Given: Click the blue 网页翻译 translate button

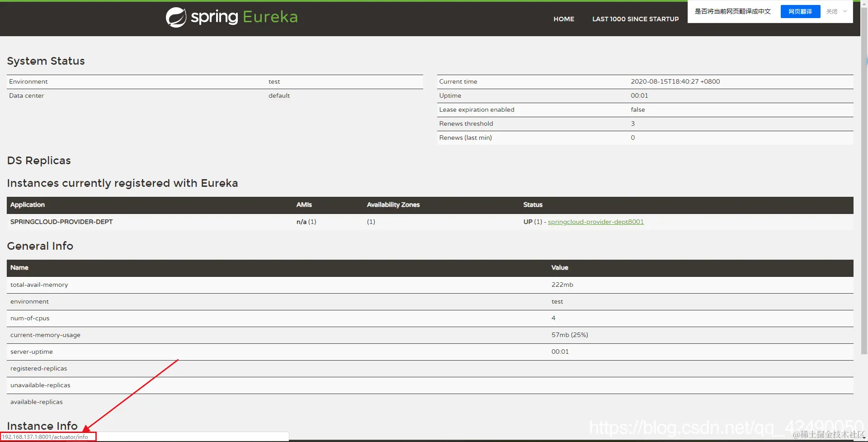Looking at the screenshot, I should [800, 11].
